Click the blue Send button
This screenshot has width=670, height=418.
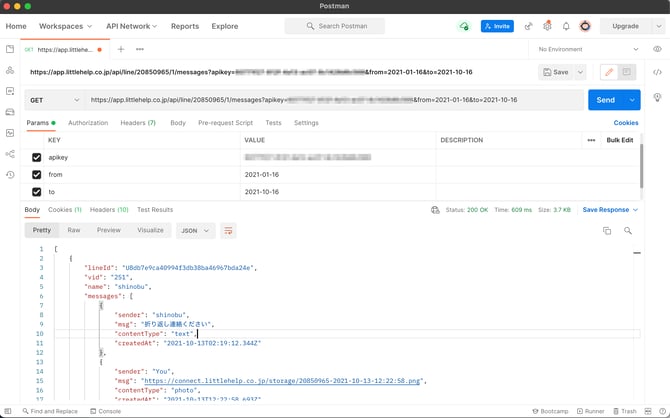[605, 100]
